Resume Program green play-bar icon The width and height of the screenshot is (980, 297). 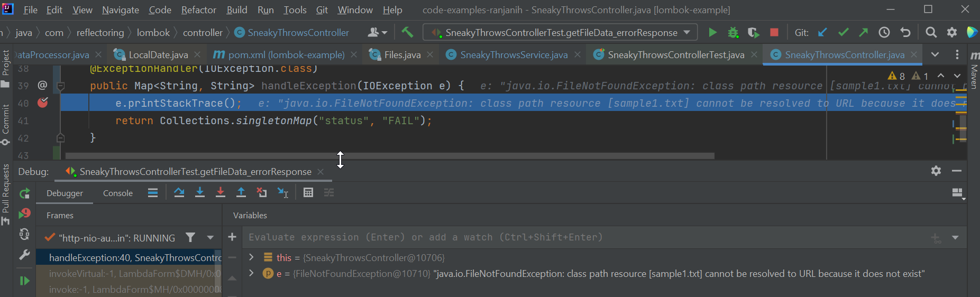click(24, 281)
